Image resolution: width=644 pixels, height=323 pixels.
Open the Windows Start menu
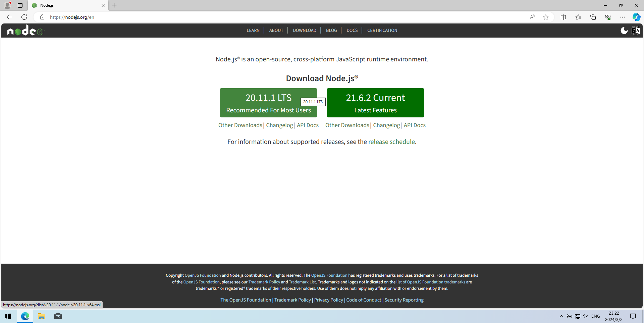(8, 316)
